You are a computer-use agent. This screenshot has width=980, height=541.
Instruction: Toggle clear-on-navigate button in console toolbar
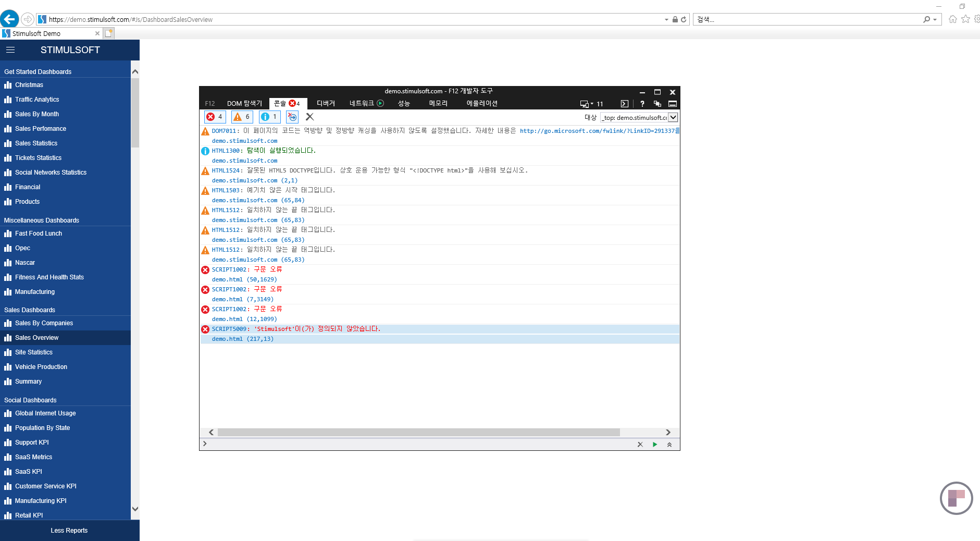pos(292,117)
